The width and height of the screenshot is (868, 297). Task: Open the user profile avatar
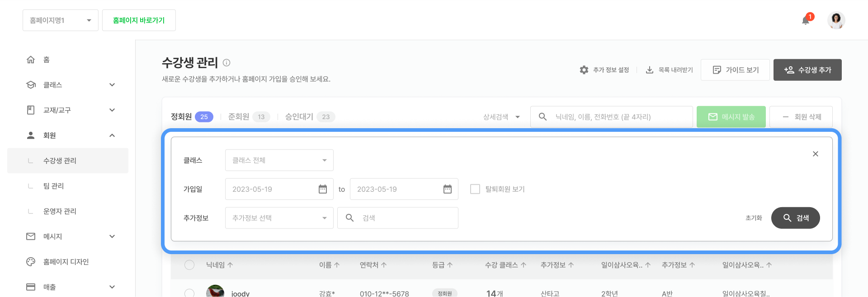point(836,20)
